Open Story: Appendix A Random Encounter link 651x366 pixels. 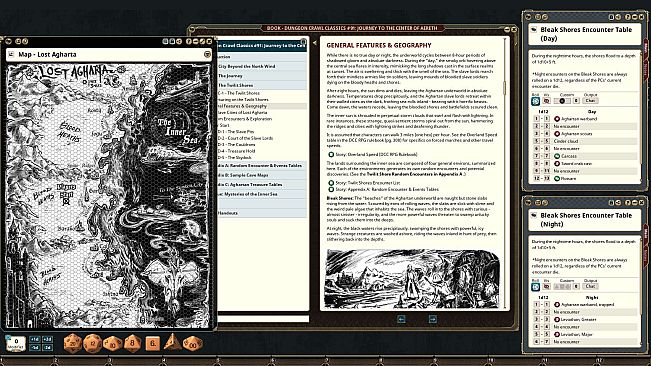383,189
